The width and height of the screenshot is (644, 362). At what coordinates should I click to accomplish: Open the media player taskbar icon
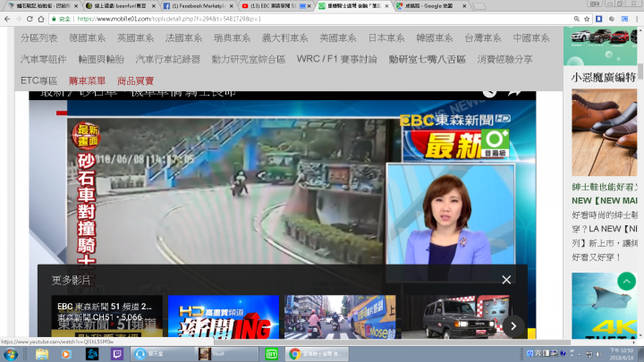pyautogui.click(x=66, y=354)
